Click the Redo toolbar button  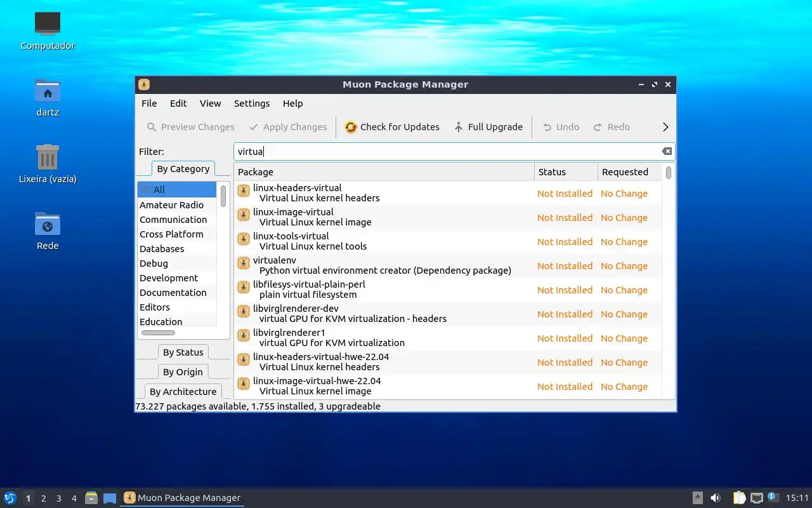[x=612, y=127]
